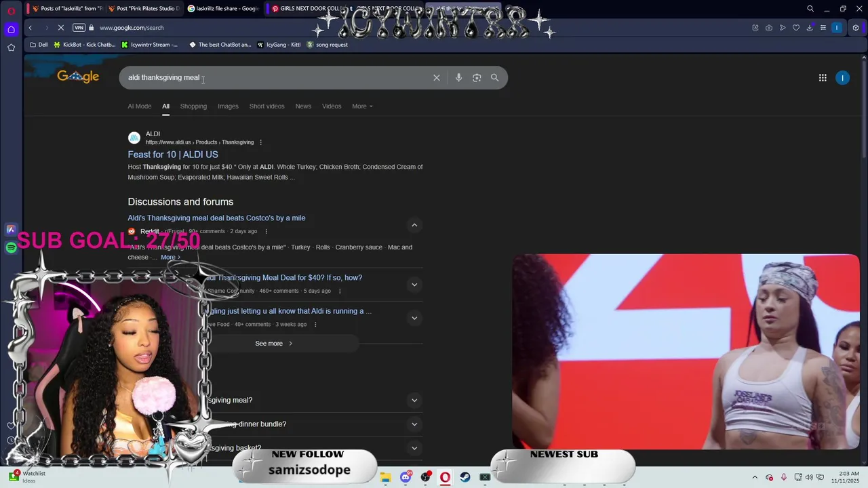Image resolution: width=868 pixels, height=488 pixels.
Task: Open the Icywintrr Stream bookmark
Action: (x=149, y=45)
